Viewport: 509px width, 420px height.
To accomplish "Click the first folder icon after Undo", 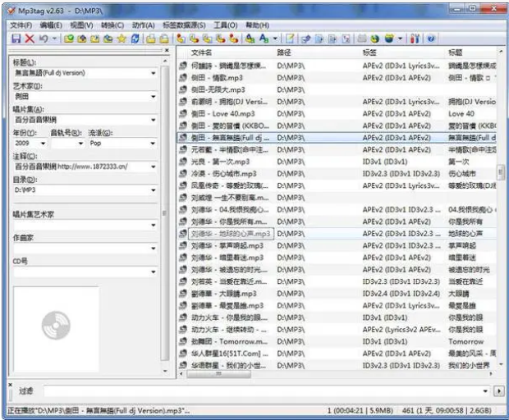I will (x=70, y=39).
